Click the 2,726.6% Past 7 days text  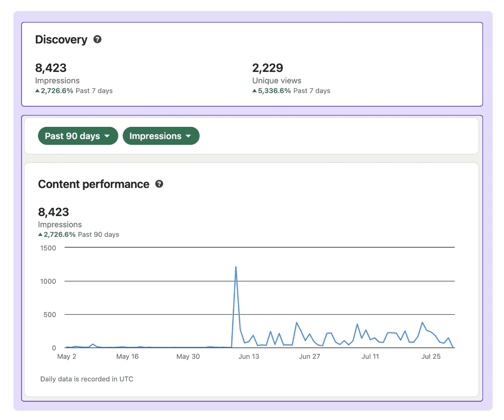click(x=74, y=91)
